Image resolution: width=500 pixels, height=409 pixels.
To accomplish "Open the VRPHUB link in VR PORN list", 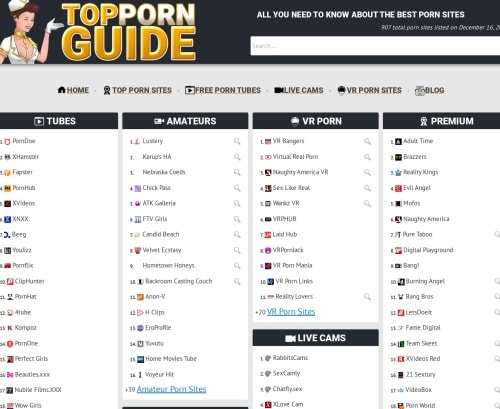I will point(284,219).
